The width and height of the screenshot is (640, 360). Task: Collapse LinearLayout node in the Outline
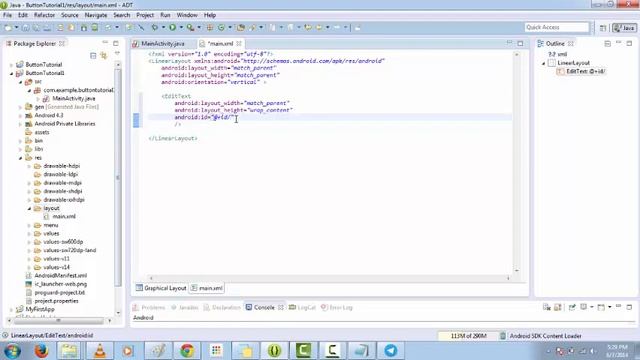544,63
